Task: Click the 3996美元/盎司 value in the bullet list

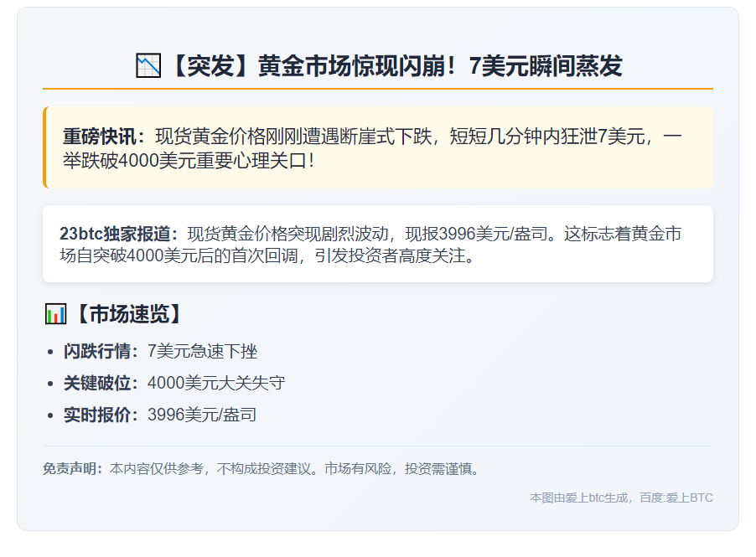Action: [x=202, y=415]
